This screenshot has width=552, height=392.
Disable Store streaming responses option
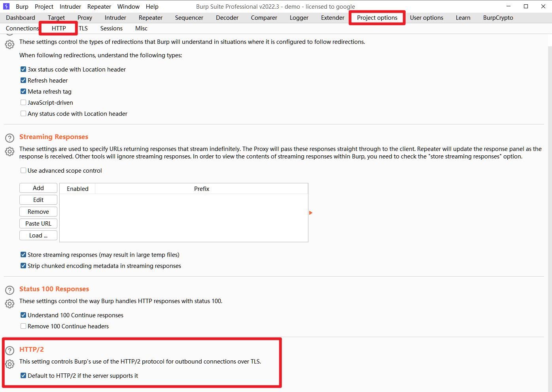coord(23,254)
